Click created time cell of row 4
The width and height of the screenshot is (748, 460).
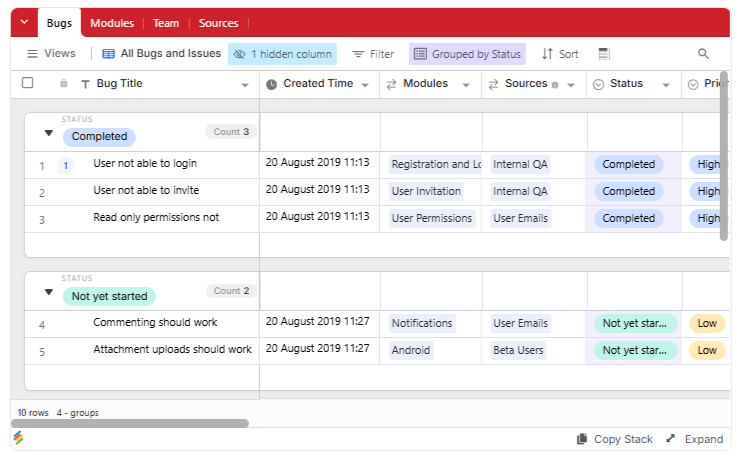(x=320, y=322)
